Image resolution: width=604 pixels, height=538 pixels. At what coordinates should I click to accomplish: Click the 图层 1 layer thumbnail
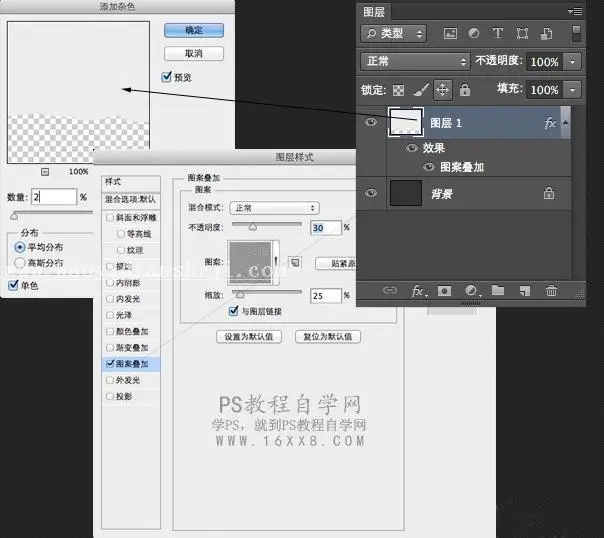(x=406, y=122)
